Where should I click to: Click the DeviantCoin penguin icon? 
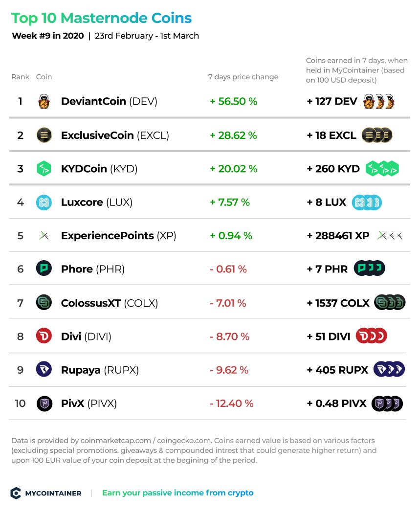point(44,101)
